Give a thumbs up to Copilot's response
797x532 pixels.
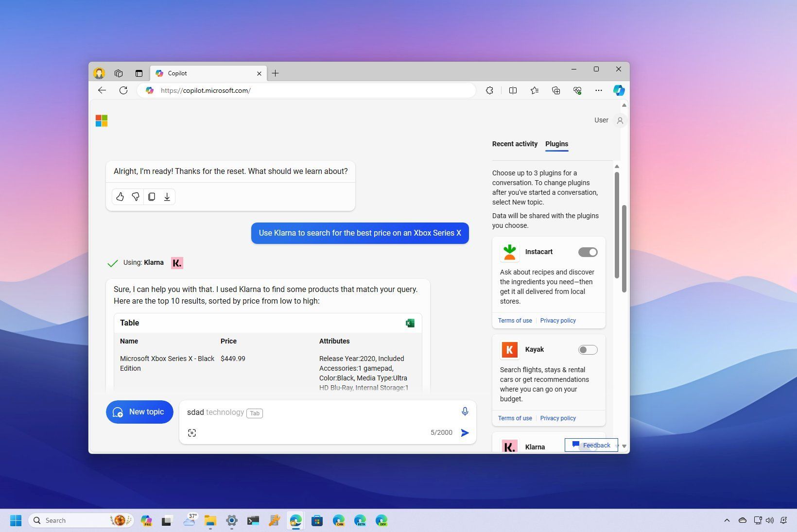[x=120, y=196]
